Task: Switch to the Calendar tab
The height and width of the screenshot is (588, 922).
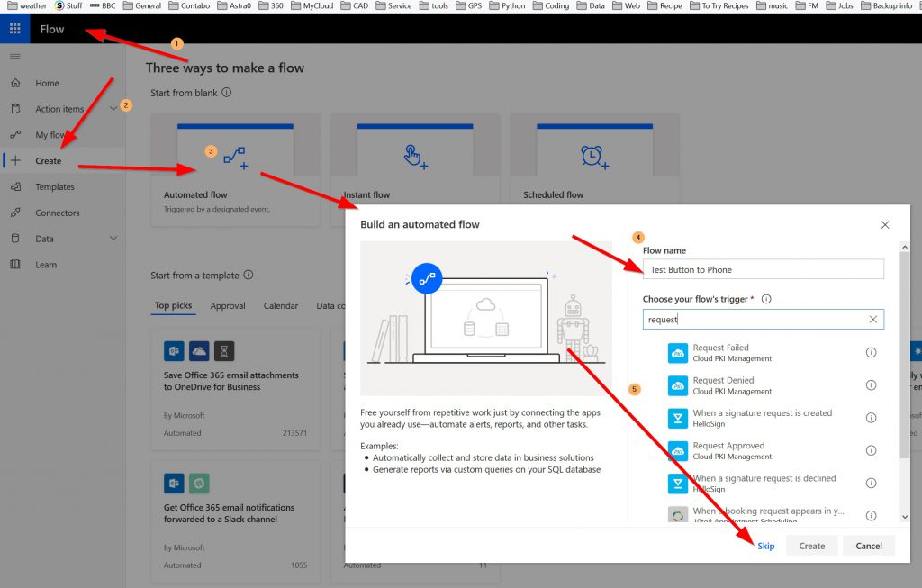Action: [281, 306]
